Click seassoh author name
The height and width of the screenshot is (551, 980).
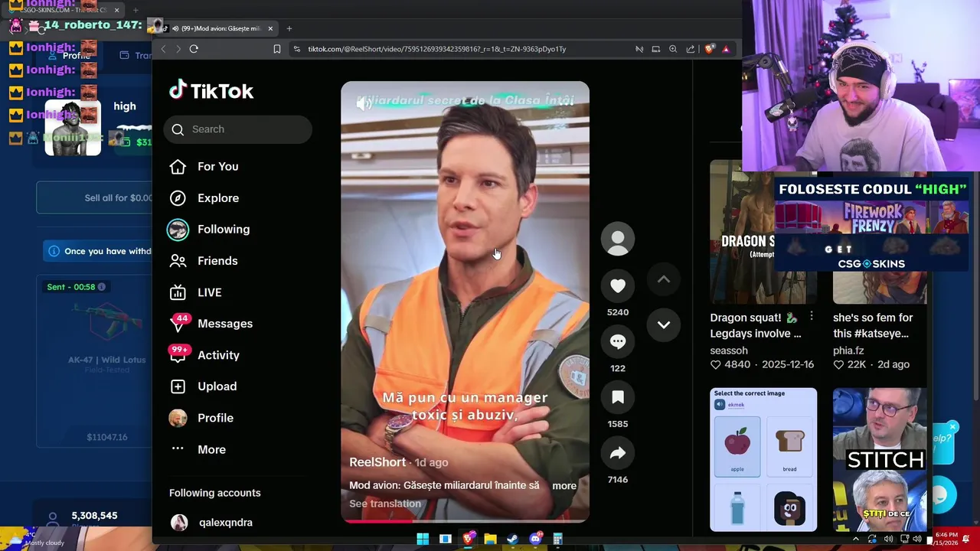(x=729, y=350)
